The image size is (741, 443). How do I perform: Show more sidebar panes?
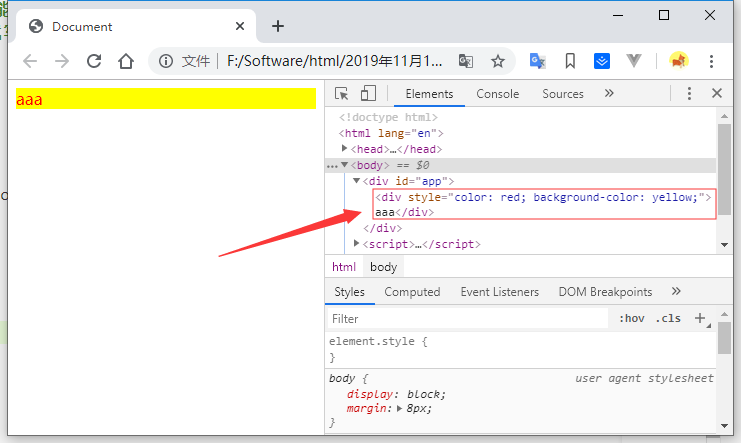pyautogui.click(x=676, y=291)
